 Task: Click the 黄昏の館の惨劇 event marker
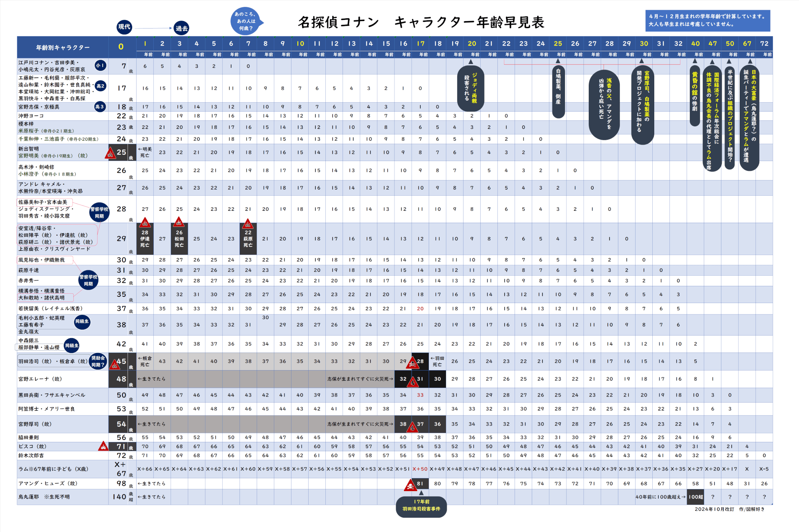tap(694, 95)
